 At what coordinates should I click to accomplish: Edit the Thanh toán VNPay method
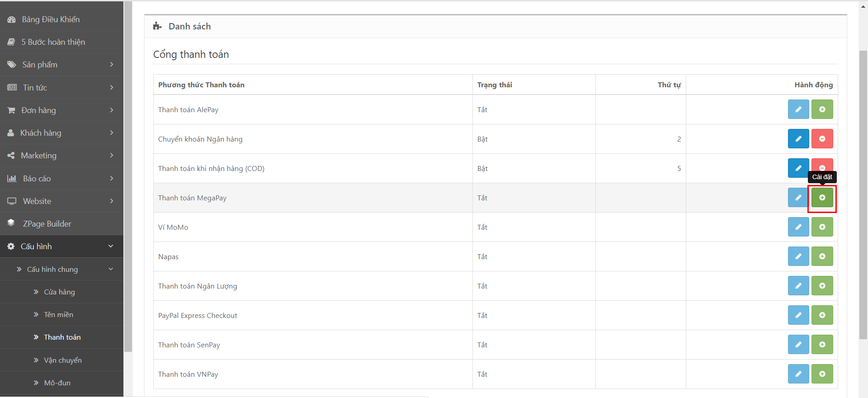click(798, 374)
